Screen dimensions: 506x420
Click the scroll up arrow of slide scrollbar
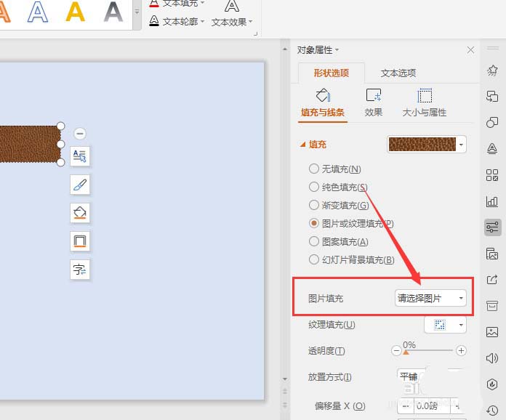click(285, 49)
